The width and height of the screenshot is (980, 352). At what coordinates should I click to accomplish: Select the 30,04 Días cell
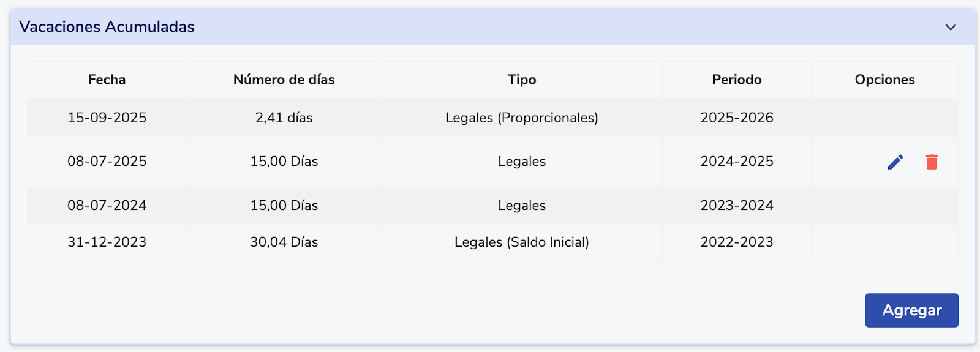click(284, 242)
